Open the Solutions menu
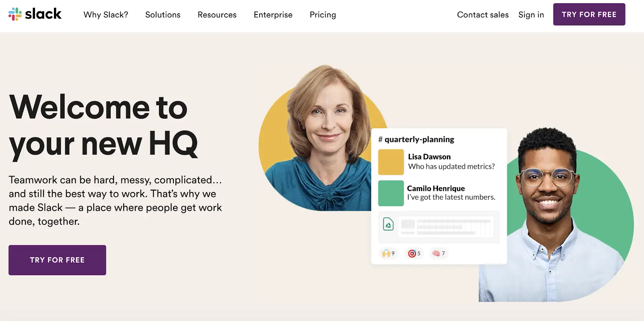Image resolution: width=644 pixels, height=321 pixels. click(163, 14)
